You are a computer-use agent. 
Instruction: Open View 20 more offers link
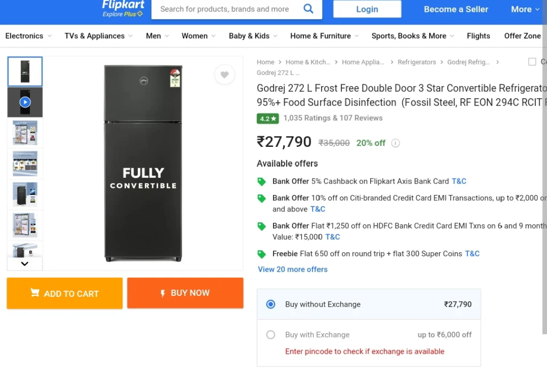[x=292, y=269]
